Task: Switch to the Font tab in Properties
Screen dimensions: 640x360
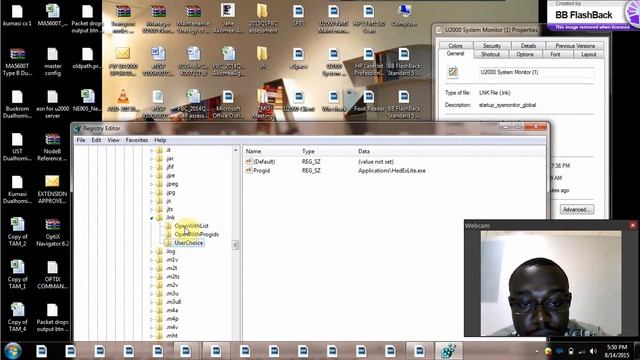Action: 555,54
